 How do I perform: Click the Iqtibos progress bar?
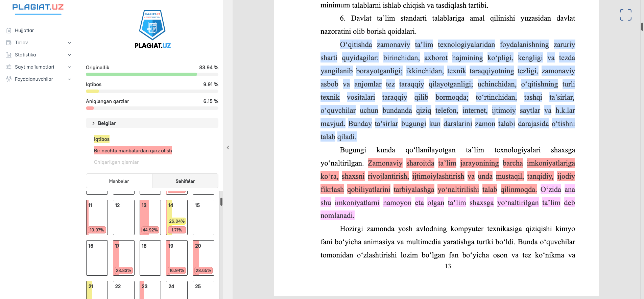coord(152,91)
